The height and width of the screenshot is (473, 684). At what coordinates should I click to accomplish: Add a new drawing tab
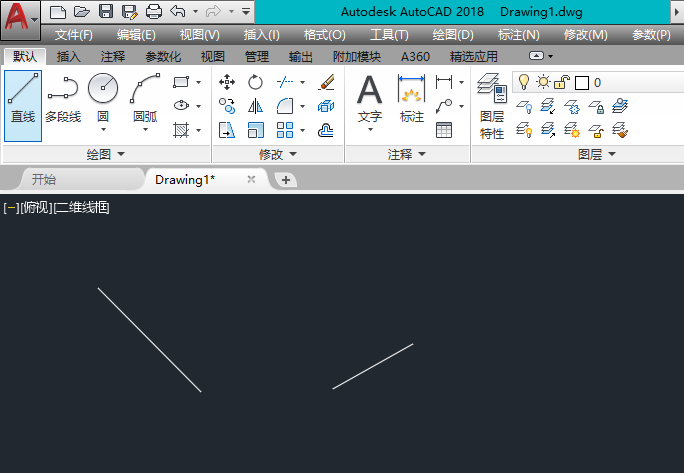[x=286, y=180]
